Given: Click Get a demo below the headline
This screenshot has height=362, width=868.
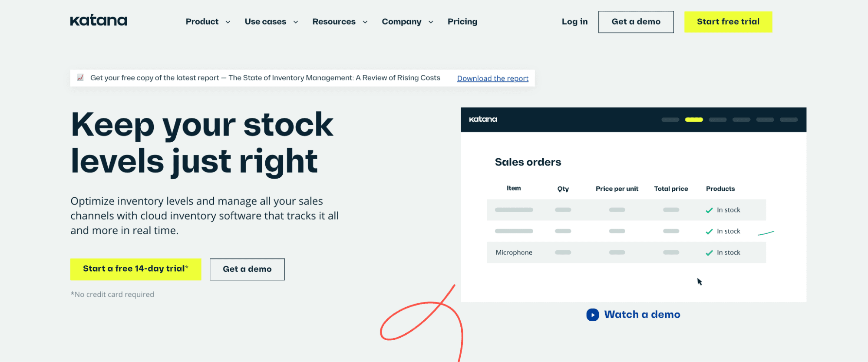Looking at the screenshot, I should pyautogui.click(x=247, y=269).
